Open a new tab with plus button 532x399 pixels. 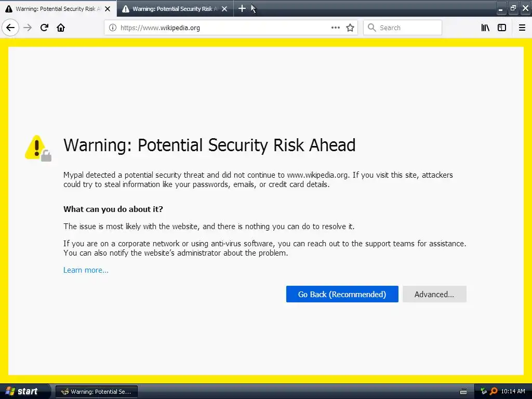242,8
